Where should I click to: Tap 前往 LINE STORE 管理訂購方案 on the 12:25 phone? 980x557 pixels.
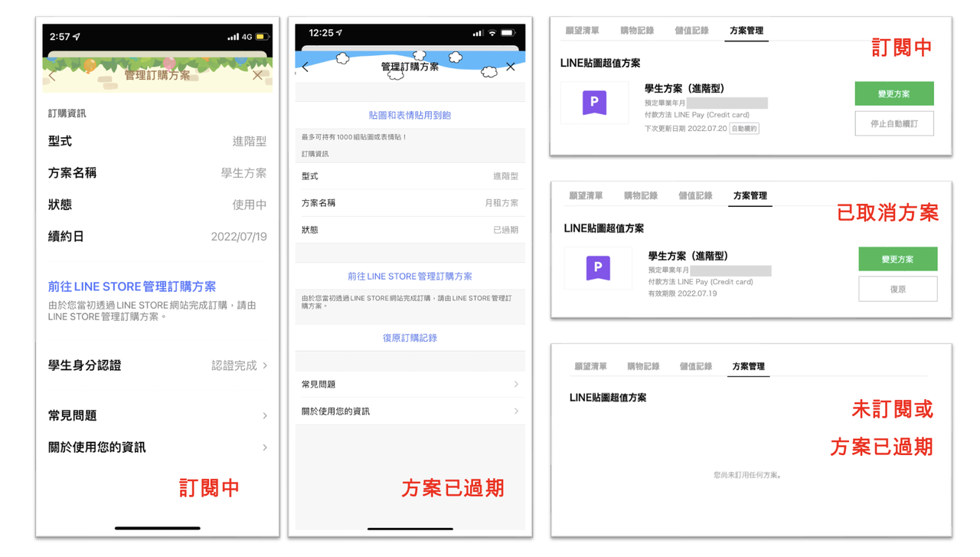(410, 276)
